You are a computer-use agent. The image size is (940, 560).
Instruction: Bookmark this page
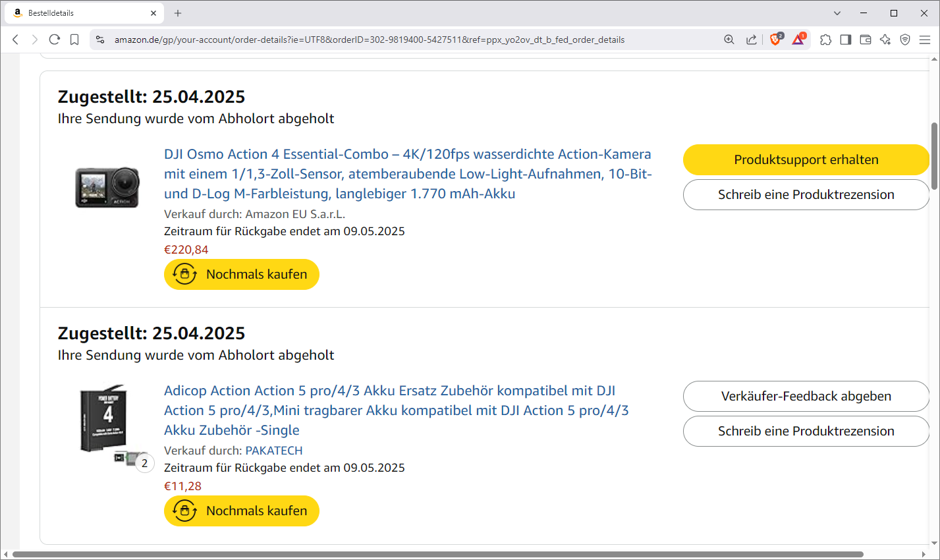pos(74,40)
